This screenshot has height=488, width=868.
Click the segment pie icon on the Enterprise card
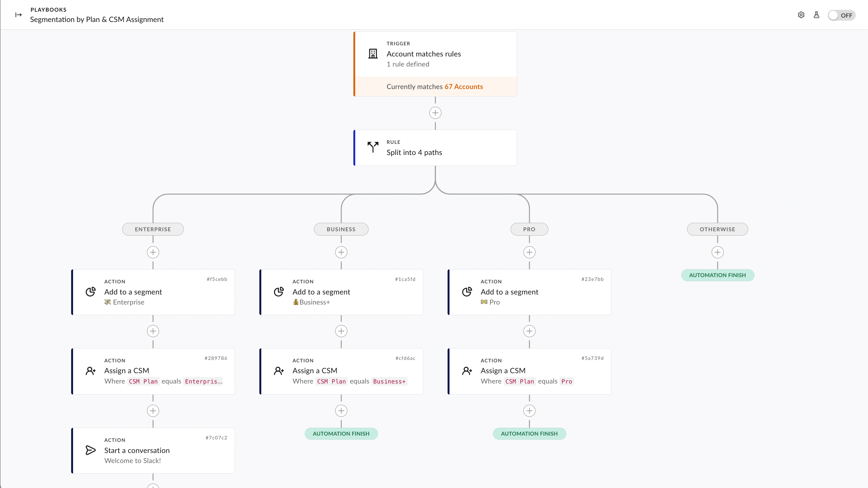(90, 292)
